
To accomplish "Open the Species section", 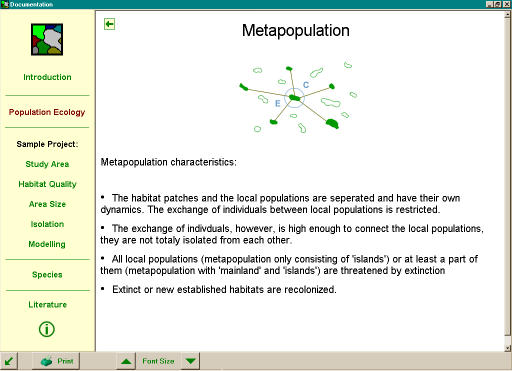I will 47,275.
